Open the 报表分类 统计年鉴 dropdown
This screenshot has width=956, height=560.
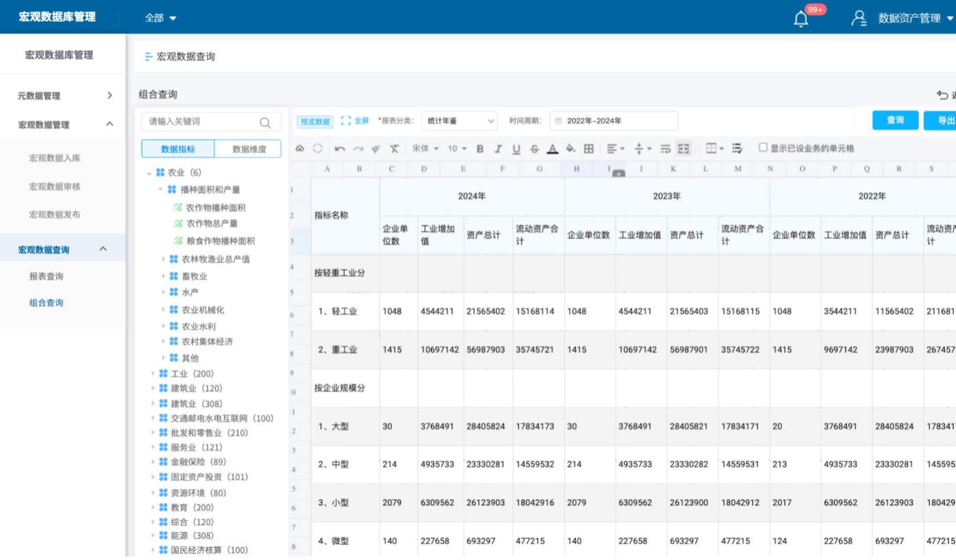point(459,121)
